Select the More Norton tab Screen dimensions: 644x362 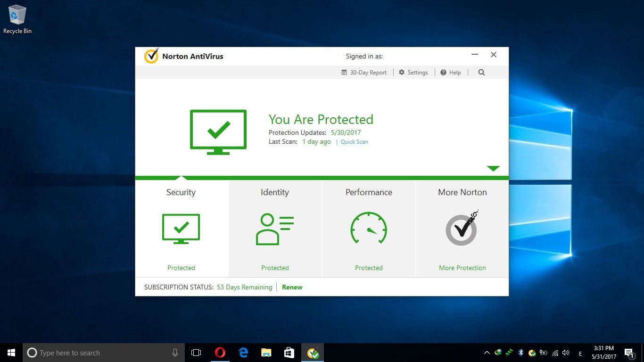point(462,229)
